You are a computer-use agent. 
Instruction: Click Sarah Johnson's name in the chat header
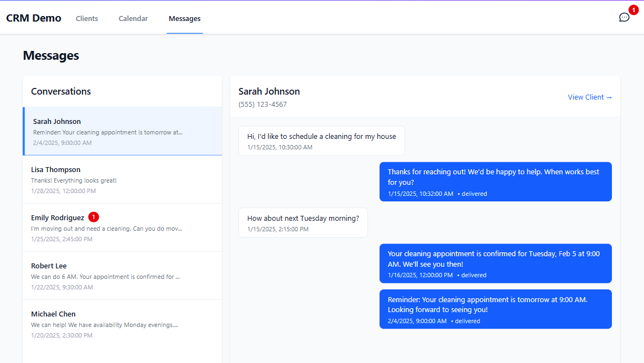tap(269, 91)
